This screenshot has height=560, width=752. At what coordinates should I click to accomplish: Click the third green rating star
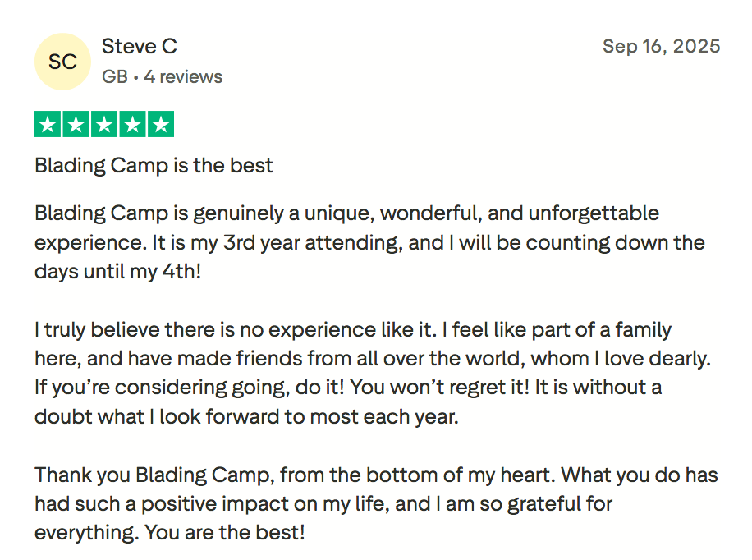coord(104,125)
